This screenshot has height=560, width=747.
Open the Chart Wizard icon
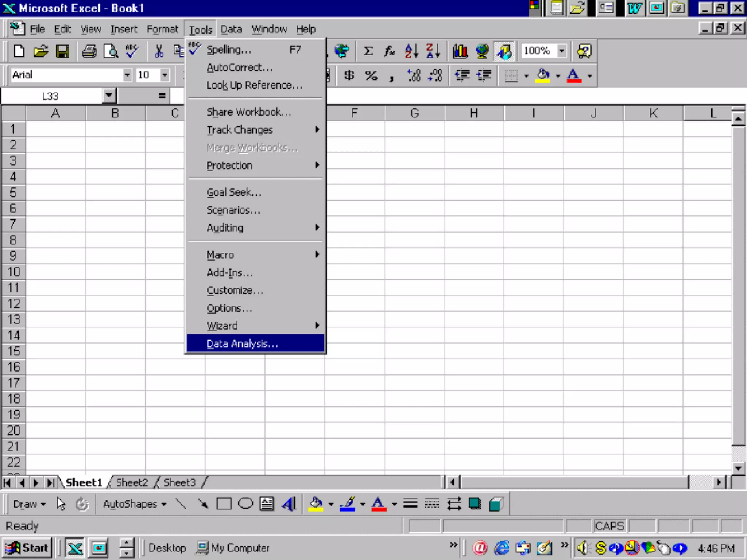coord(460,51)
